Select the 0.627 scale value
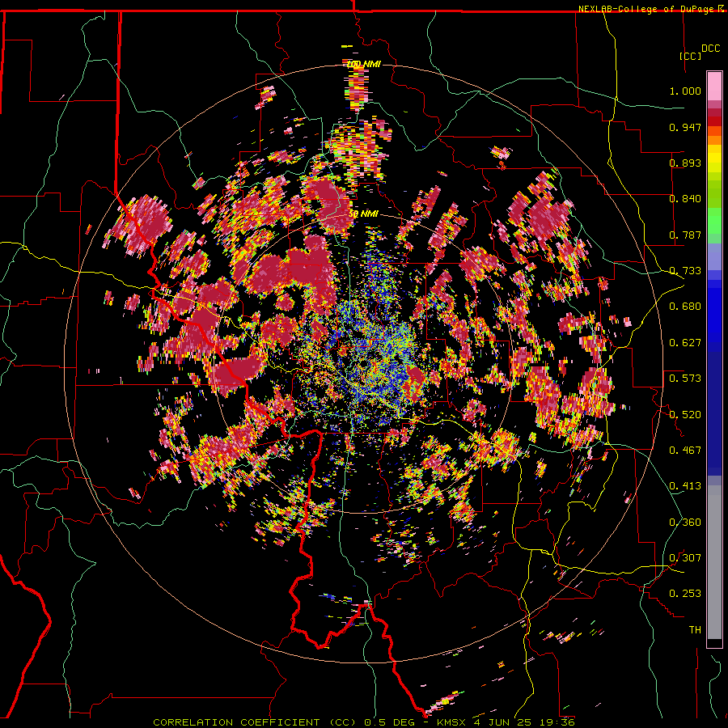 point(685,342)
